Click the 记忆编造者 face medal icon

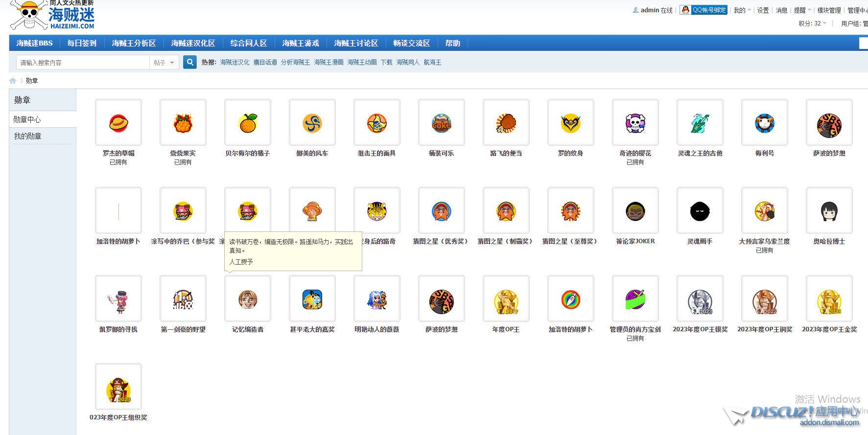point(248,299)
